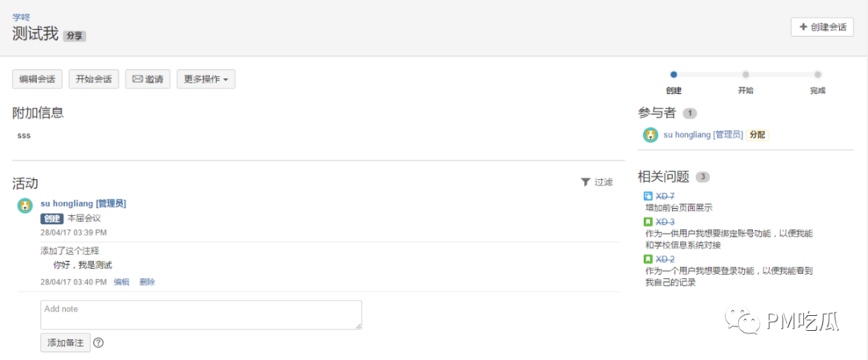Open the XD-7 issue link
This screenshot has height=360, width=868.
click(665, 196)
